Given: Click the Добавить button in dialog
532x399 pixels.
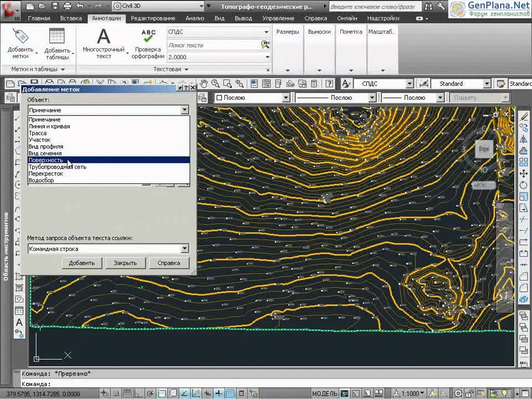Looking at the screenshot, I should click(81, 263).
